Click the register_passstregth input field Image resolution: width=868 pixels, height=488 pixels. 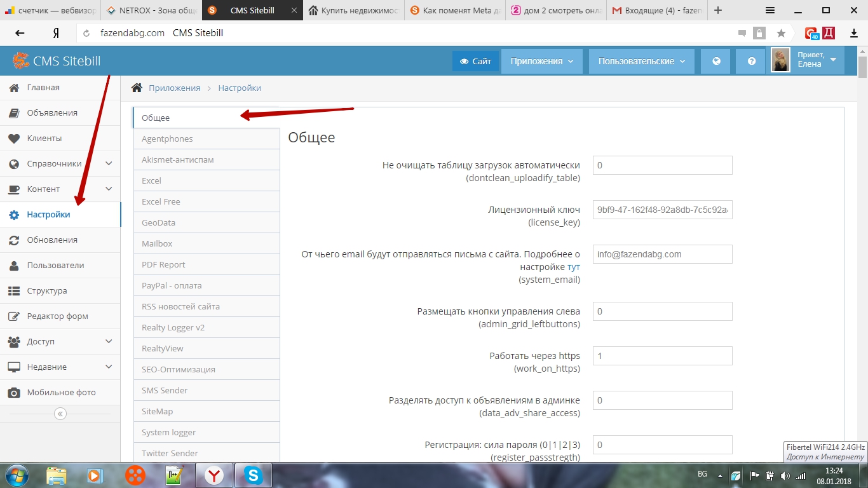click(663, 445)
